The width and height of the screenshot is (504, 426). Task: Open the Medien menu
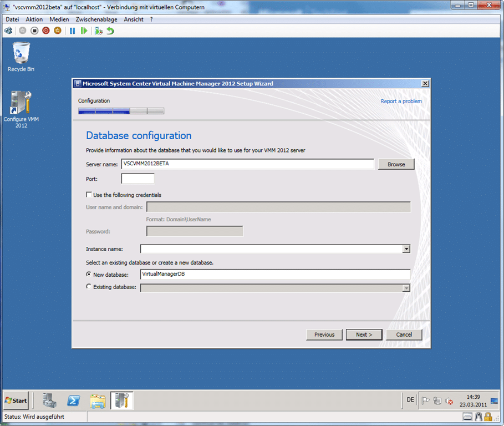(59, 19)
